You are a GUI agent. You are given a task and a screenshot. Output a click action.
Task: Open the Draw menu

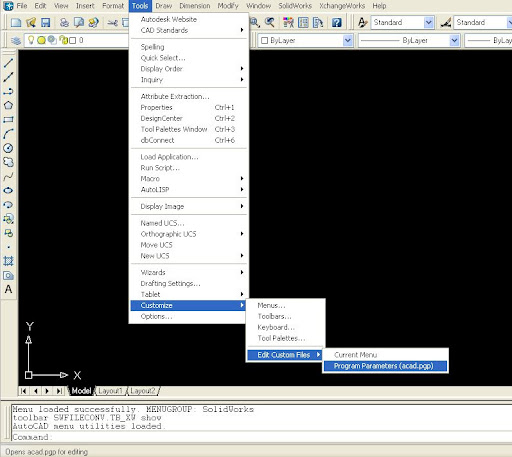coord(164,6)
